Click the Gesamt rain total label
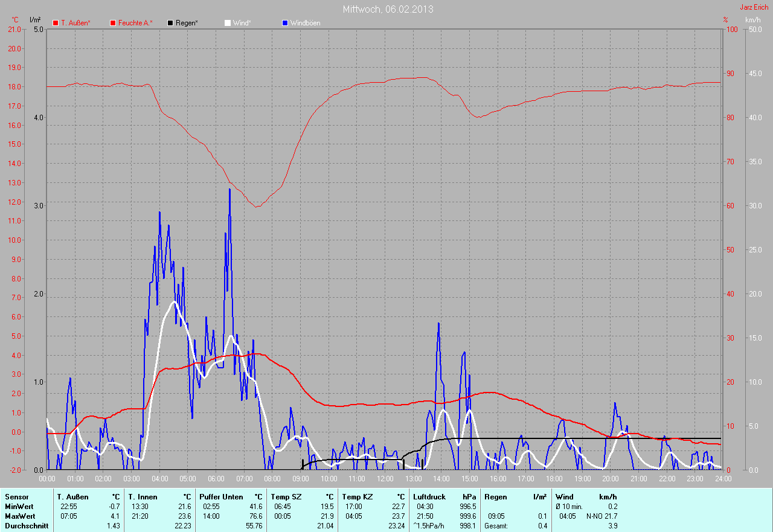This screenshot has height=532, width=773. pyautogui.click(x=496, y=526)
